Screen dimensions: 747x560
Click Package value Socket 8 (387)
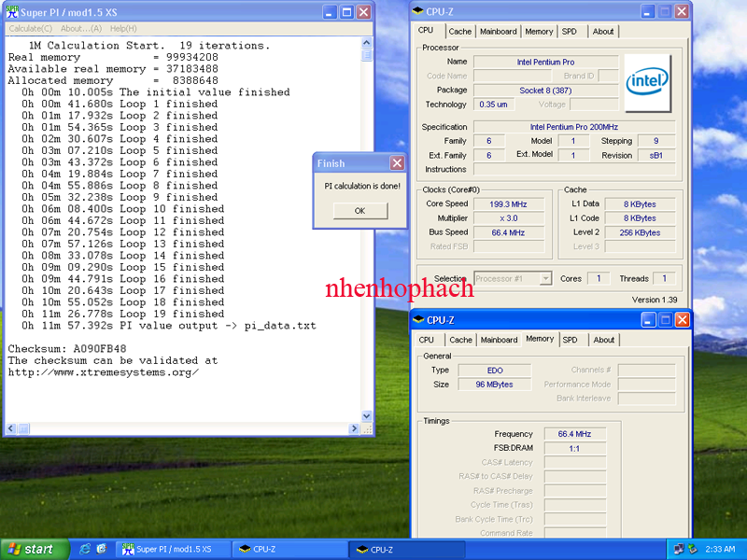(545, 90)
